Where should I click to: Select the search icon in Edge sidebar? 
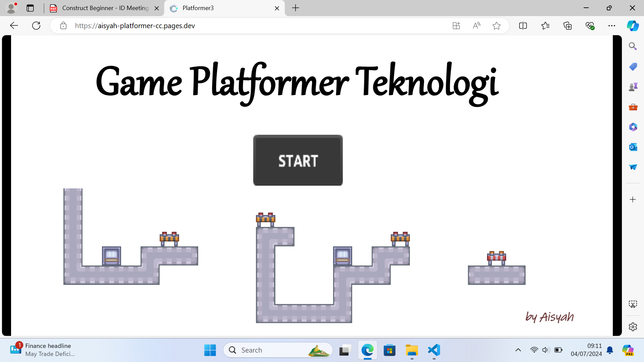coord(633,46)
